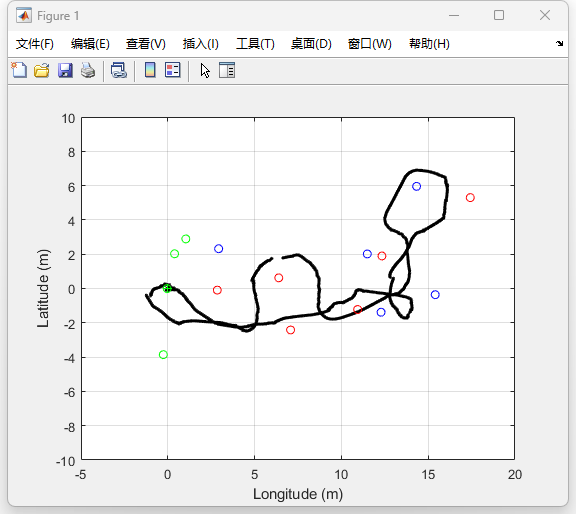Expand the 插入(I) menu
Image resolution: width=576 pixels, height=514 pixels.
pos(201,44)
